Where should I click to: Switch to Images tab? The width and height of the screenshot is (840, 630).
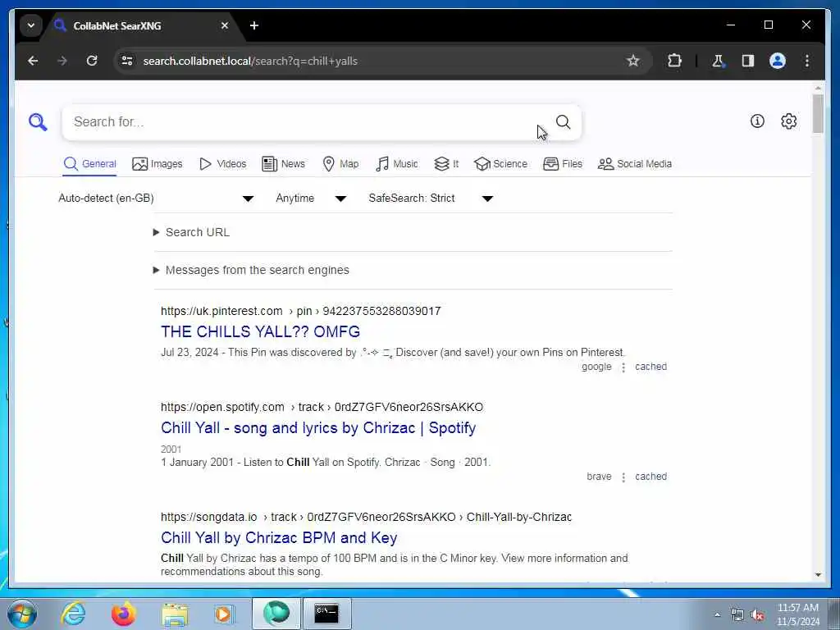coord(157,164)
